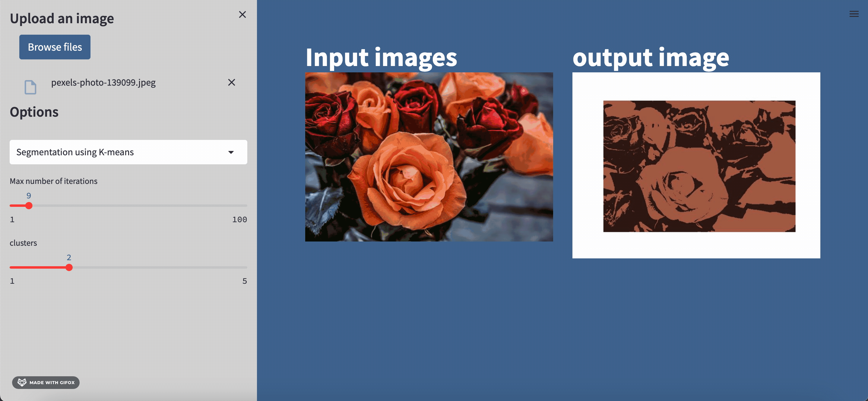The image size is (868, 401).
Task: Click Browse files button
Action: point(55,47)
